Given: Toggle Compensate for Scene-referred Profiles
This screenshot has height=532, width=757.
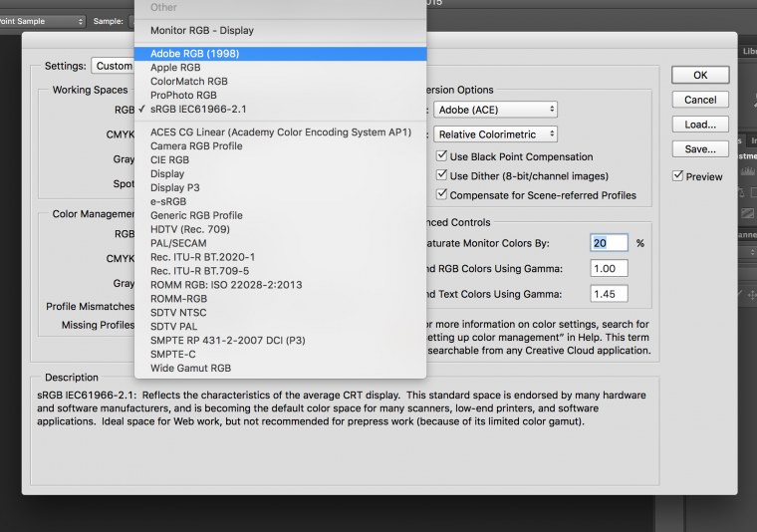Looking at the screenshot, I should click(x=441, y=194).
